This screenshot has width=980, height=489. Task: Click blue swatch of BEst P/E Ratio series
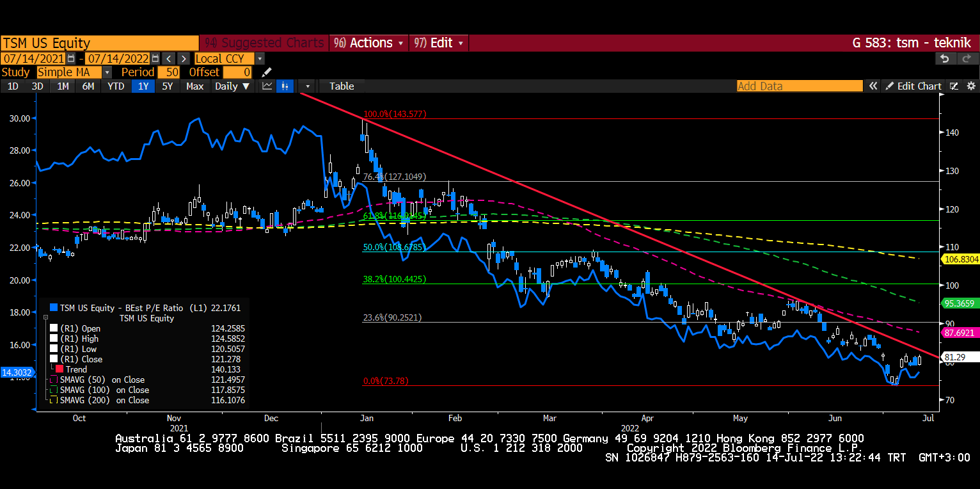pyautogui.click(x=54, y=308)
